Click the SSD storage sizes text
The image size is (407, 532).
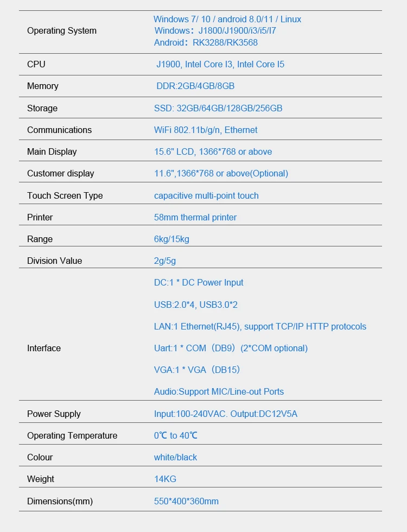tap(218, 108)
